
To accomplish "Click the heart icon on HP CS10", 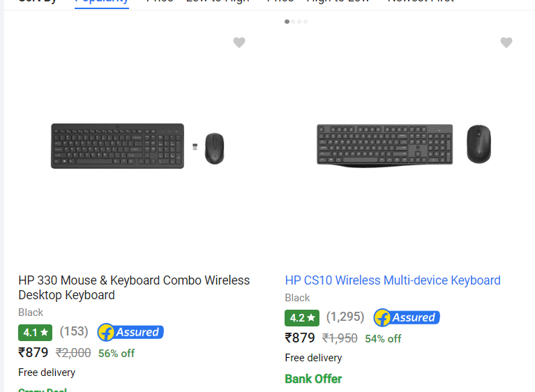I will pos(506,43).
